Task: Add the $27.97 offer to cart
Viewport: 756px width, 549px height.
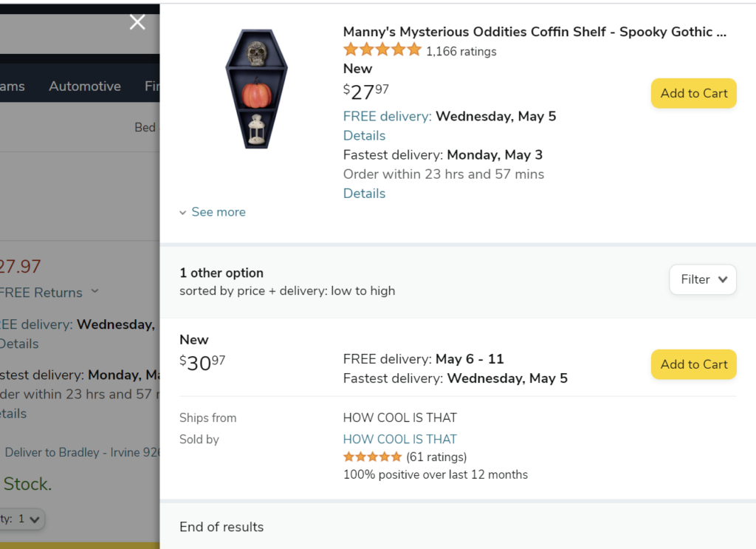Action: click(x=693, y=93)
